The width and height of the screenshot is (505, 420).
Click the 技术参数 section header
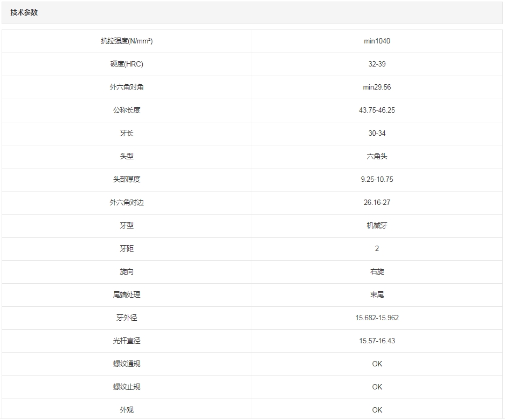tap(24, 12)
